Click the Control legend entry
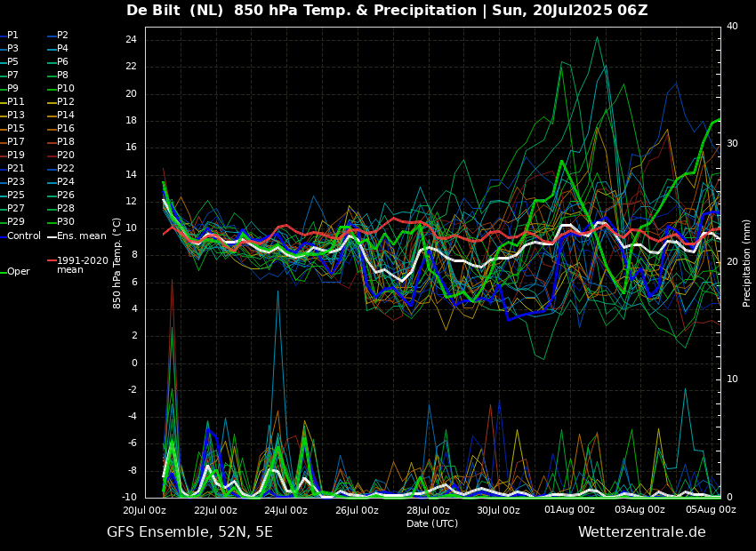756x551 pixels. [x=20, y=236]
